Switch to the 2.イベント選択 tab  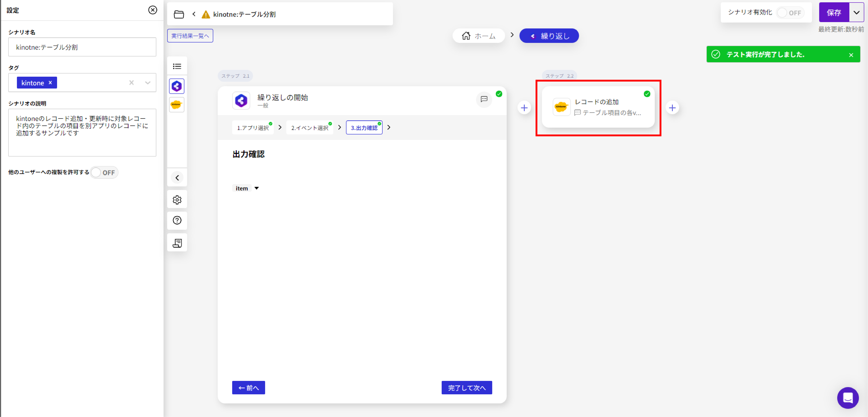pyautogui.click(x=310, y=128)
